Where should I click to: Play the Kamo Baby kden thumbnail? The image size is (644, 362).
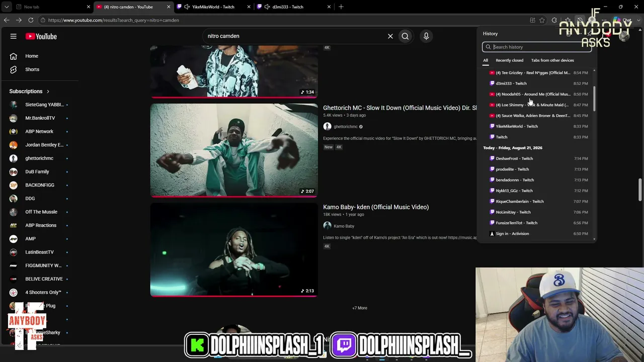(x=234, y=249)
